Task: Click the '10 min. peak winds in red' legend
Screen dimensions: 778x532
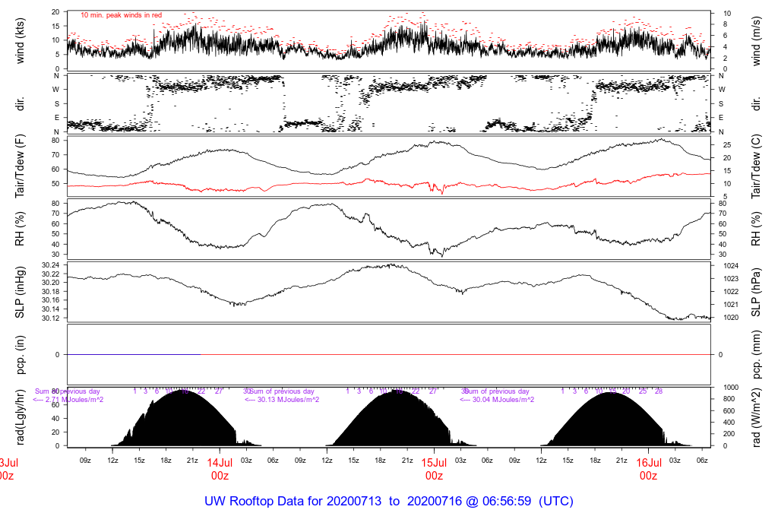Action: click(x=121, y=15)
